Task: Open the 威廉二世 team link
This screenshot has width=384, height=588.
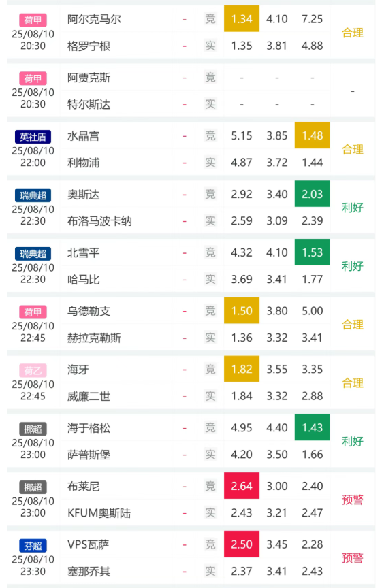Action: (89, 396)
